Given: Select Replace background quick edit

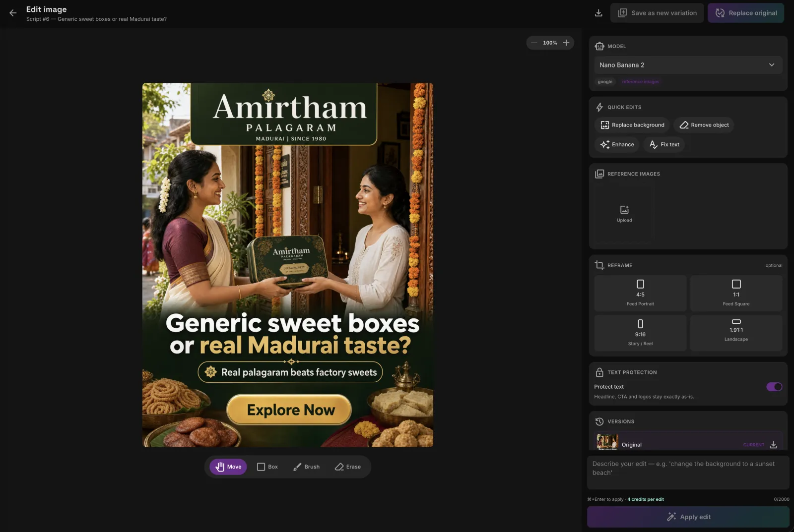Looking at the screenshot, I should 632,125.
